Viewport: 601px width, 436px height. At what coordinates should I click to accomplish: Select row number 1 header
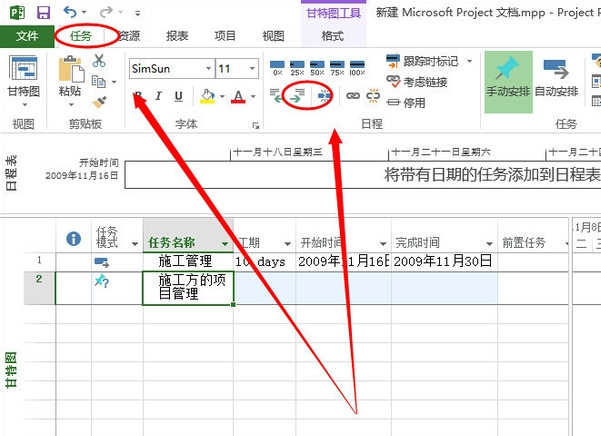(x=39, y=262)
